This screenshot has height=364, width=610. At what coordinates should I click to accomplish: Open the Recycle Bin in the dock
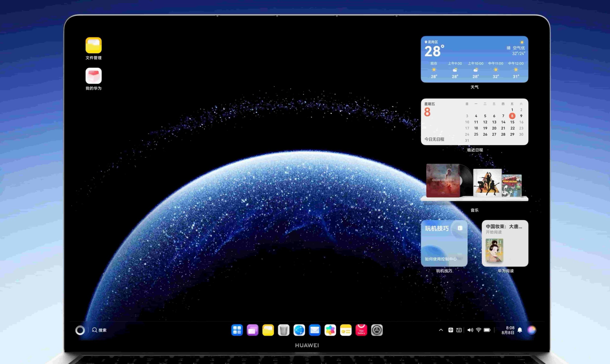(284, 330)
